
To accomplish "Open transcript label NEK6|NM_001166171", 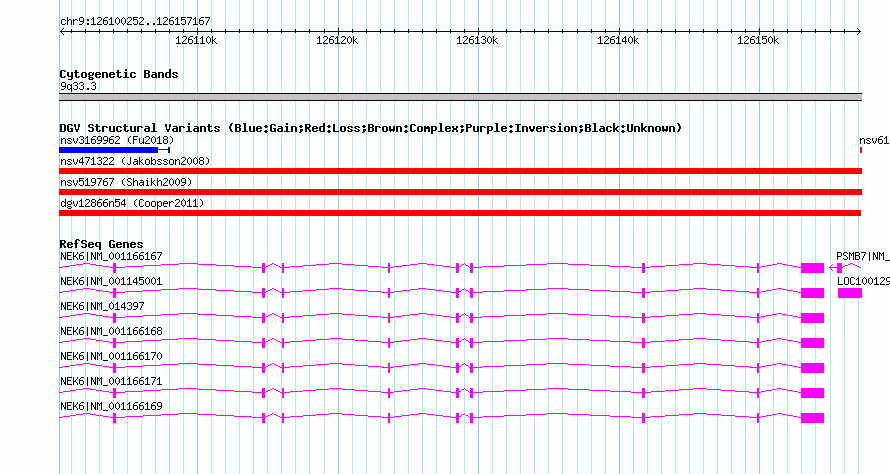I will [111, 381].
